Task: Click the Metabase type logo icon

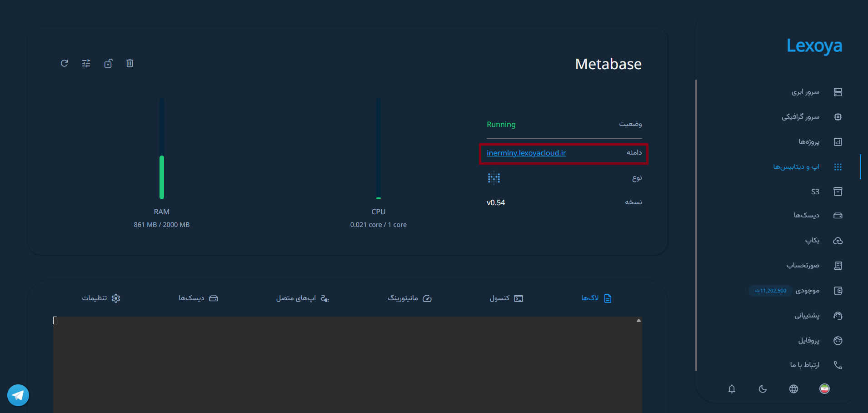Action: coord(494,178)
